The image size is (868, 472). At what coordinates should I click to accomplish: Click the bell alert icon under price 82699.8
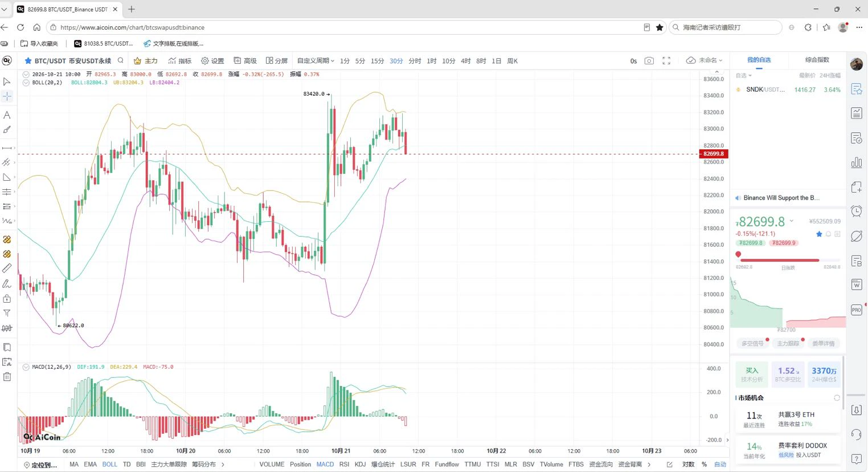coord(828,234)
